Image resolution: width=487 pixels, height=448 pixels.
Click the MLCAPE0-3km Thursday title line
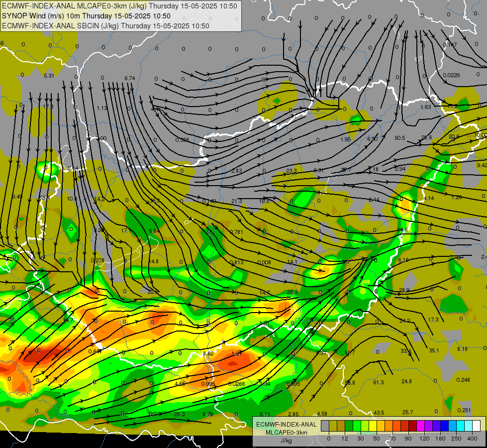pyautogui.click(x=119, y=6)
